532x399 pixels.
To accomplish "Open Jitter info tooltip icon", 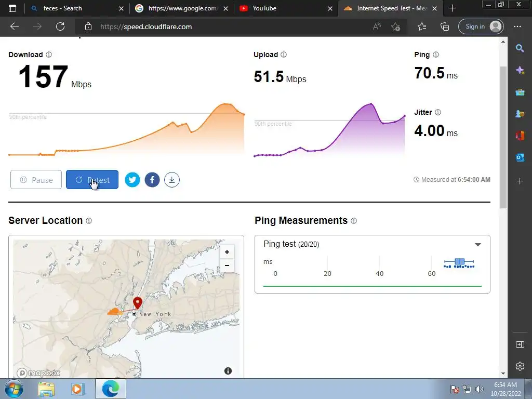I will pos(437,112).
